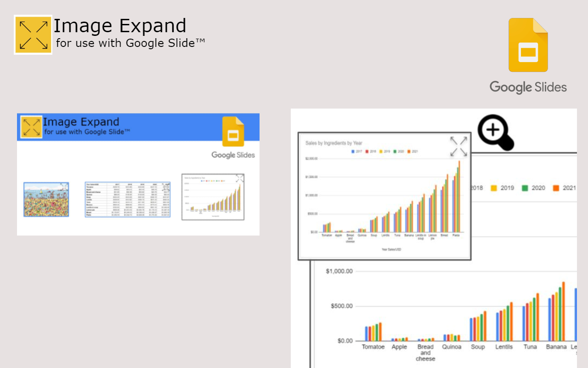The width and height of the screenshot is (588, 368).
Task: Click the red 2018 legend swatch in popup
Action: pos(367,151)
